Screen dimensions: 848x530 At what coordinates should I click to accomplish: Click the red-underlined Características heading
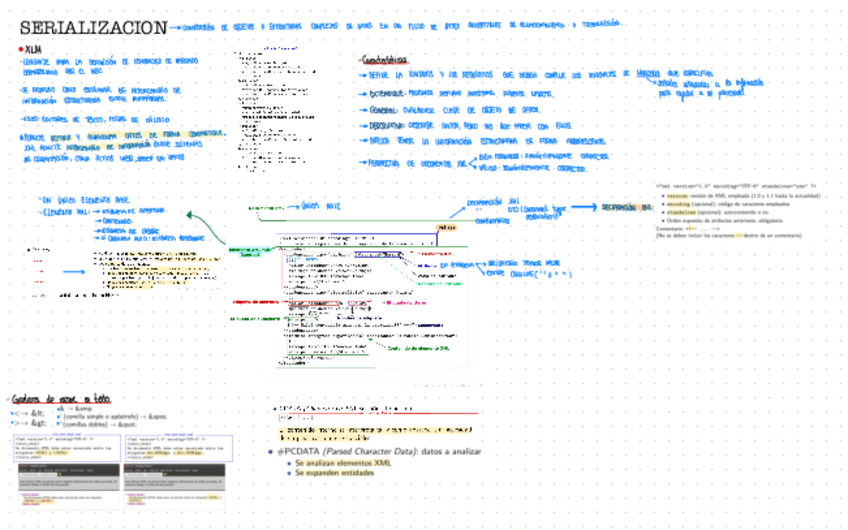tap(385, 60)
